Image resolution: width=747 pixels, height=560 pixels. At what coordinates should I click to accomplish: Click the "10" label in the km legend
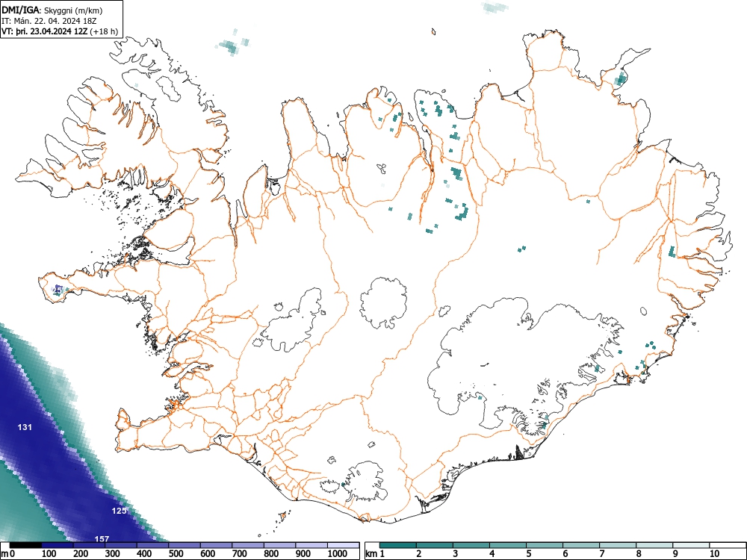(x=714, y=553)
